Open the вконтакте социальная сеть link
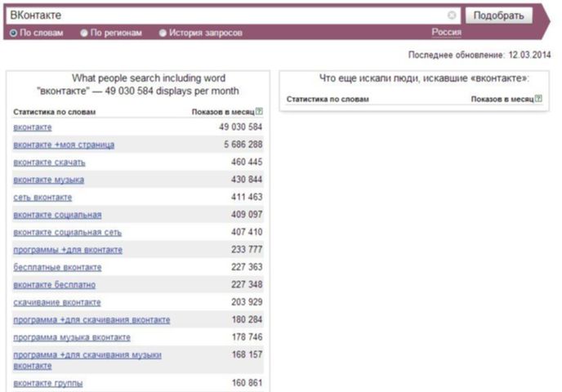 (67, 233)
